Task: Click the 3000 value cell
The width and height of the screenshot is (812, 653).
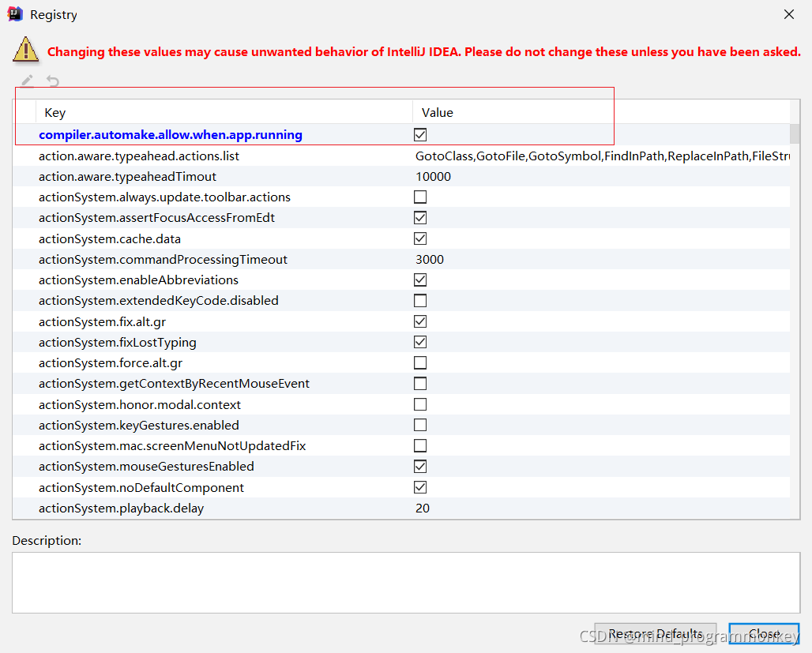Action: pyautogui.click(x=430, y=260)
